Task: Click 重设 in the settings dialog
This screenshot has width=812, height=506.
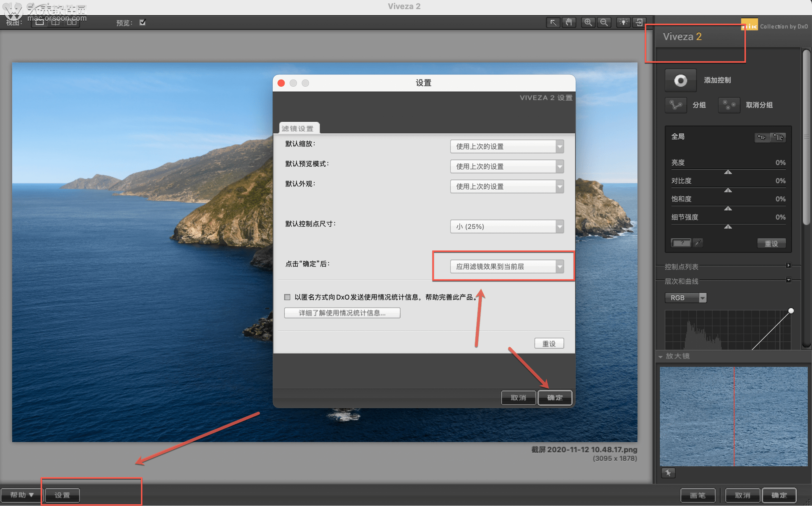Action: pos(549,344)
